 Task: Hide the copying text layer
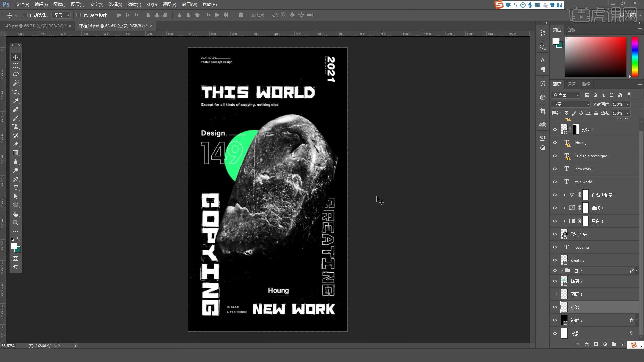[x=555, y=247]
